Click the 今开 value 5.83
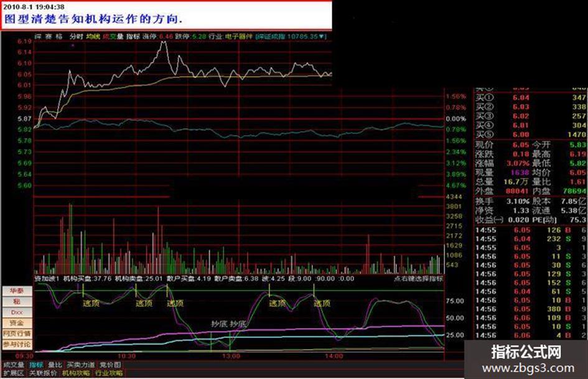This screenshot has height=379, width=588. coord(577,144)
